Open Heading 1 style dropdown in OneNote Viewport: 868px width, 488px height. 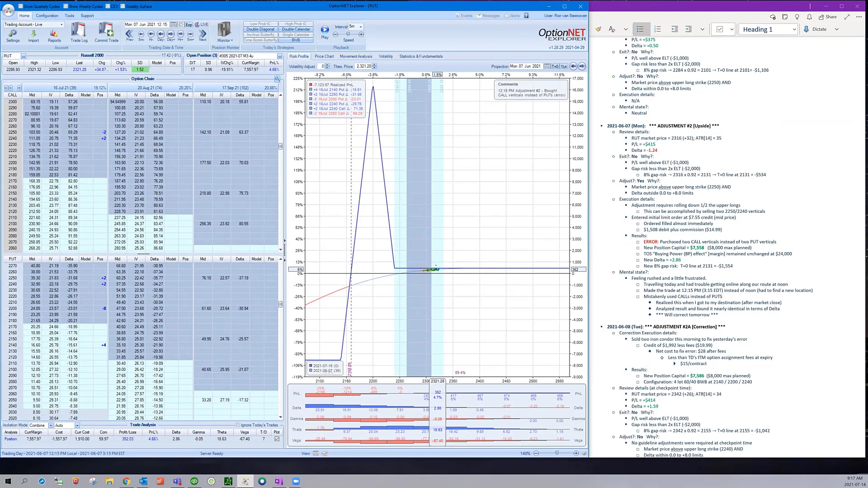point(794,29)
